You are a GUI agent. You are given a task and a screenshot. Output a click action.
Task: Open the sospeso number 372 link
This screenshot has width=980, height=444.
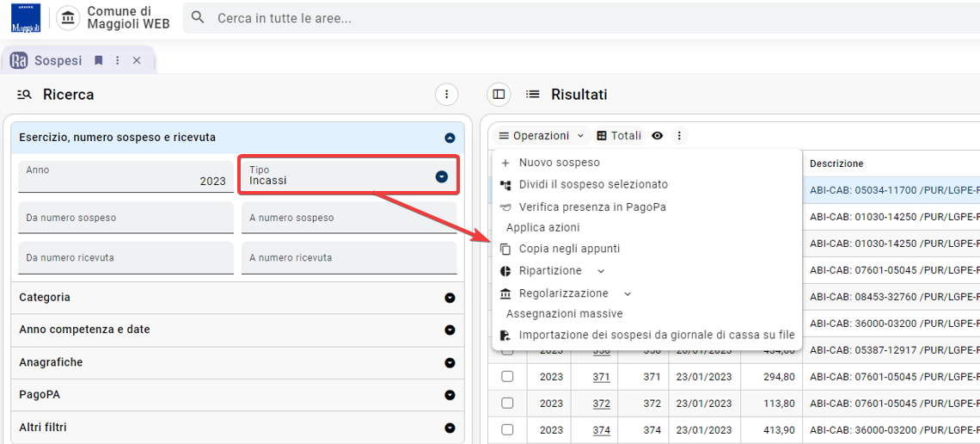(x=601, y=404)
